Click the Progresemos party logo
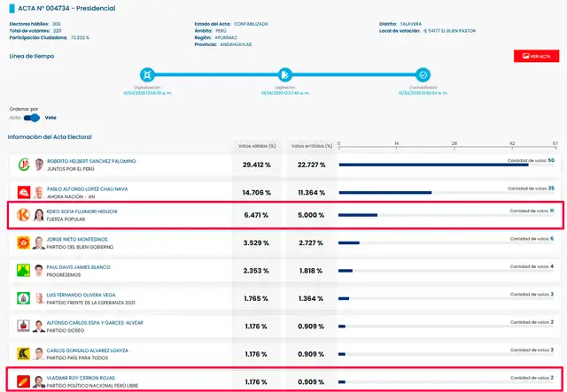Viewport: 567px width, 392px height. [x=25, y=269]
